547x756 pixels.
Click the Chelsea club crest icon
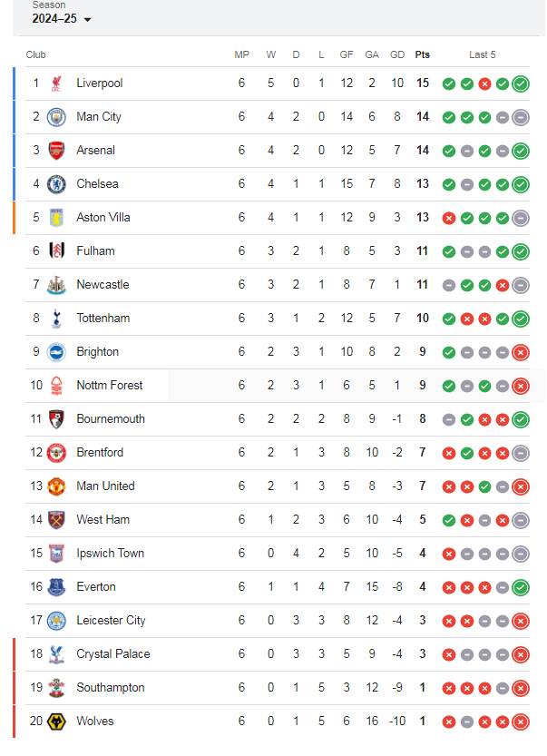click(56, 184)
